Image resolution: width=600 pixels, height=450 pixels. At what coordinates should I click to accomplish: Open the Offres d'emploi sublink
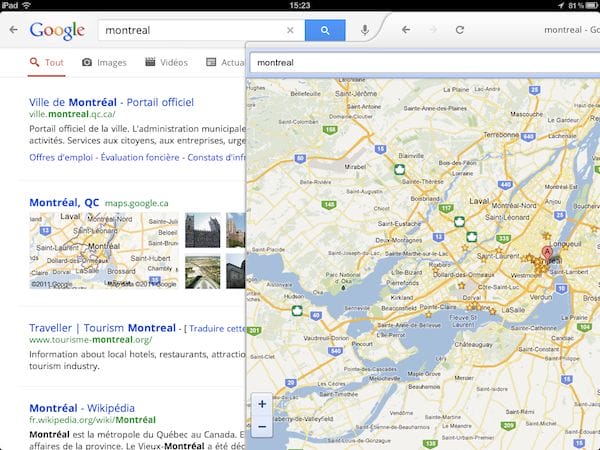pyautogui.click(x=61, y=157)
